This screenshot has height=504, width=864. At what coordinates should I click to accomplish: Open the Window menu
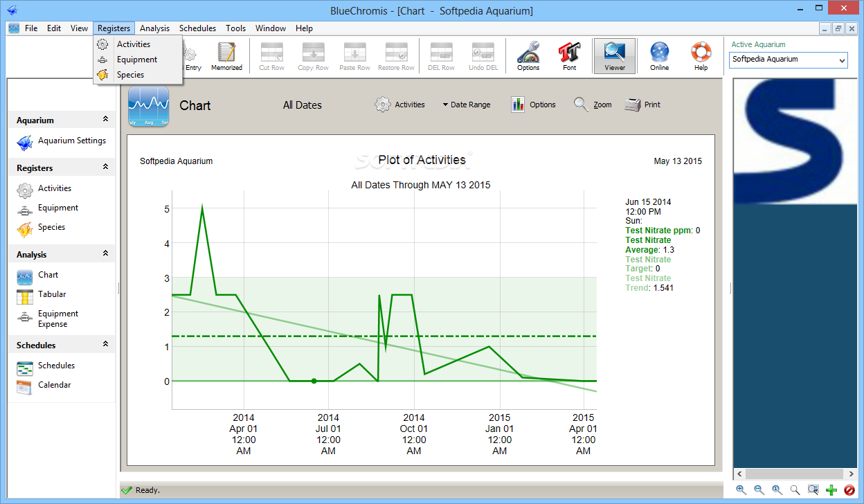click(x=271, y=28)
